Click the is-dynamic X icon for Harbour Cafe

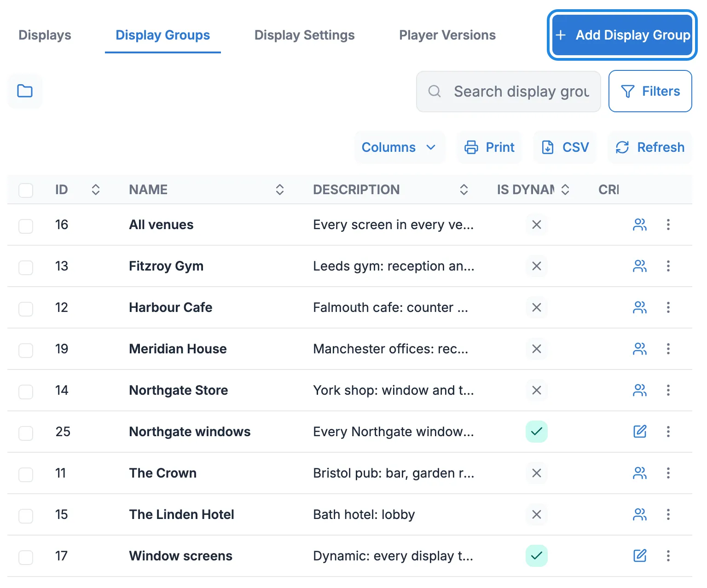pos(537,307)
